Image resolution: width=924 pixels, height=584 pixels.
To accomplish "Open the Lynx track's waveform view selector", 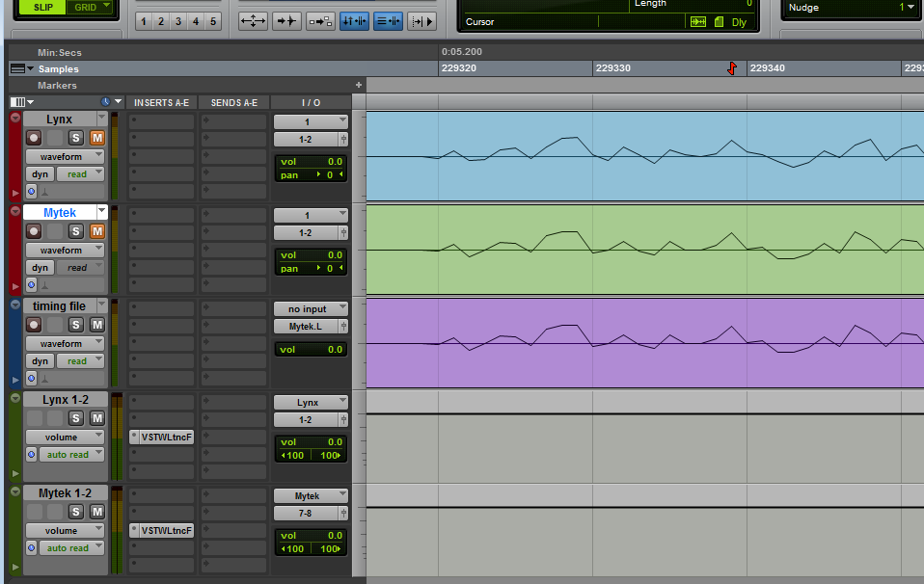I will pyautogui.click(x=65, y=156).
